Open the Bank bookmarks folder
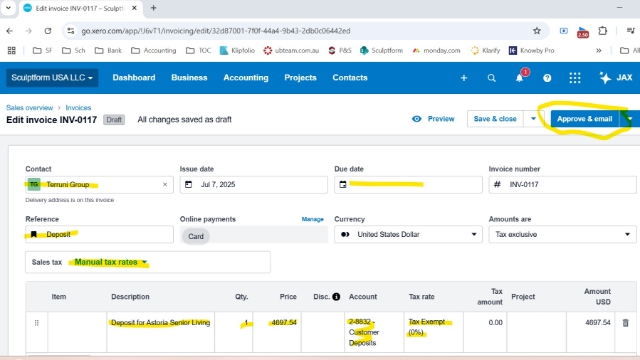 point(108,51)
